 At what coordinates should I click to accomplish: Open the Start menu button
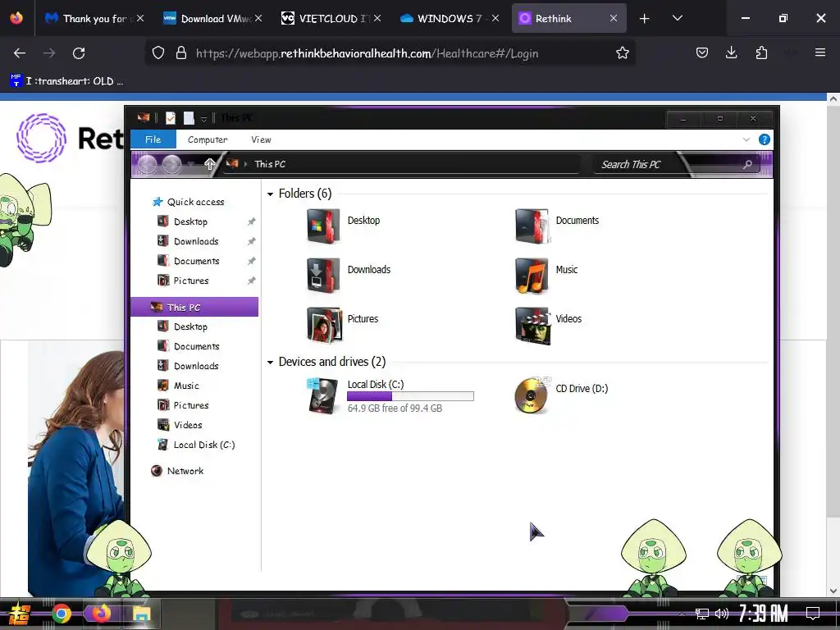[x=18, y=614]
